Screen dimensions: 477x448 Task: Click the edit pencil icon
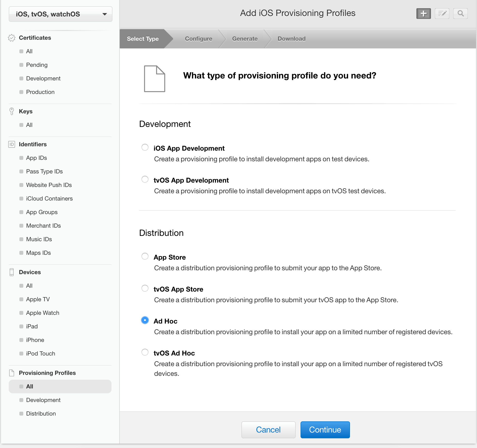(x=442, y=14)
